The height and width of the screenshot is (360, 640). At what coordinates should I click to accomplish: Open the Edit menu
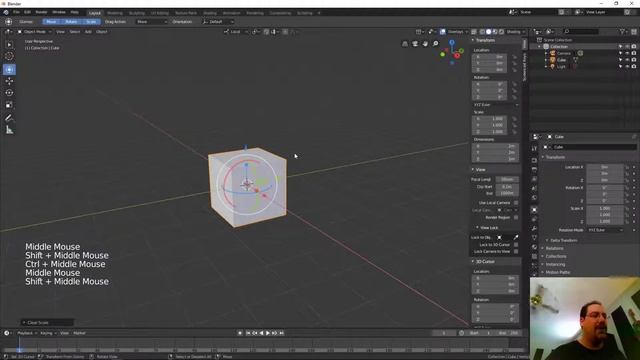[27, 12]
